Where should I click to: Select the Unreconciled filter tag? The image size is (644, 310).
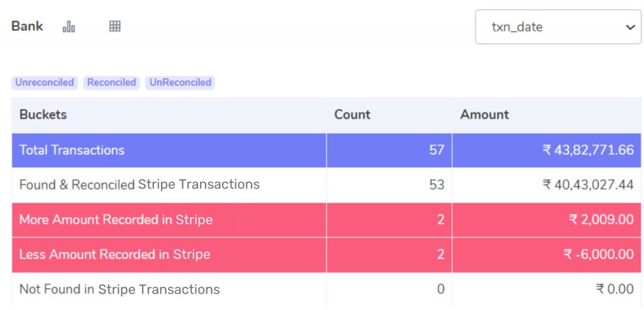pos(45,82)
